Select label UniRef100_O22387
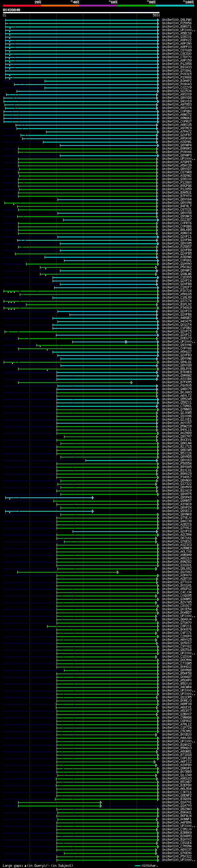Image resolution: width=197 pixels, height=868 pixels. 176,220
